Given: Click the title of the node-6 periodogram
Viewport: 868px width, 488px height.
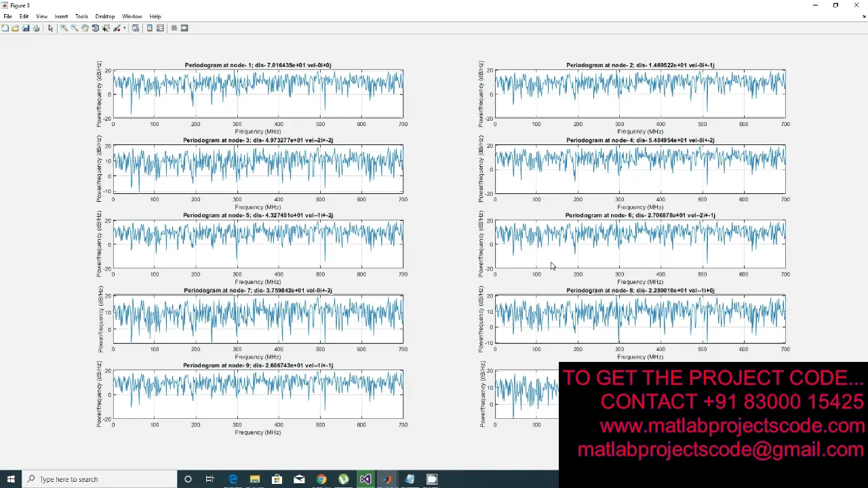Looking at the screenshot, I should click(x=640, y=216).
